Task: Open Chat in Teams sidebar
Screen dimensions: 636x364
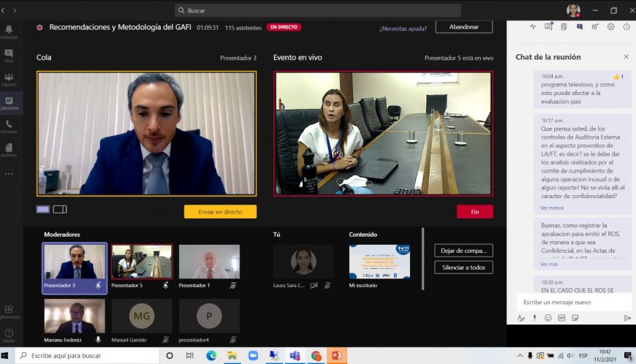Action: (9, 56)
